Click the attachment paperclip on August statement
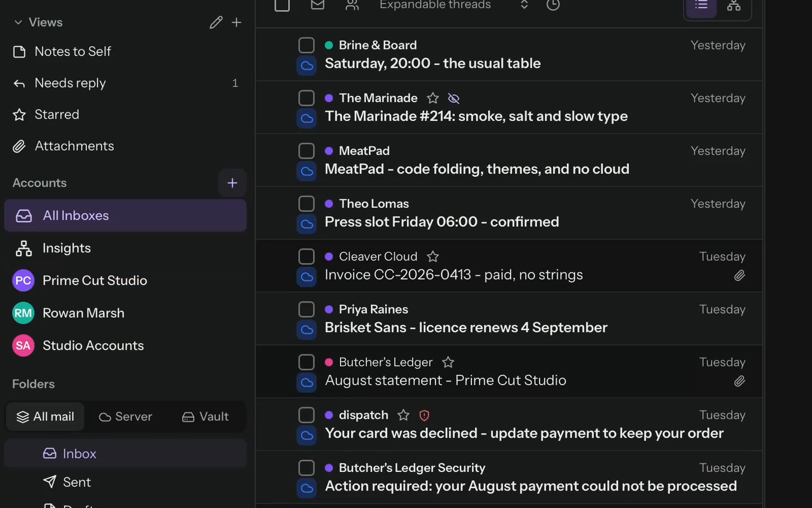812x508 pixels. tap(740, 382)
